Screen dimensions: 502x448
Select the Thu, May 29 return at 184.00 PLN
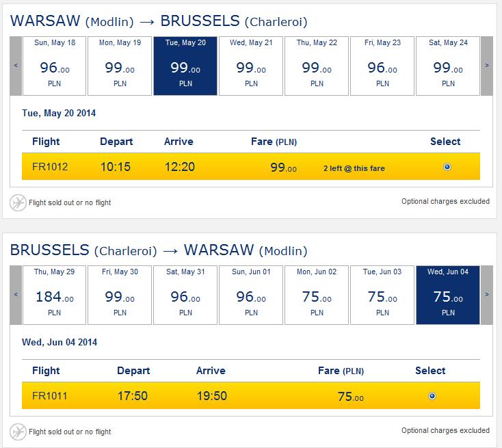coord(55,295)
